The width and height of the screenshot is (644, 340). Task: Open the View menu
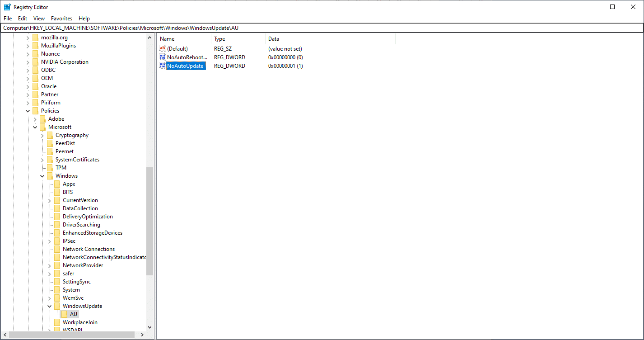click(39, 19)
